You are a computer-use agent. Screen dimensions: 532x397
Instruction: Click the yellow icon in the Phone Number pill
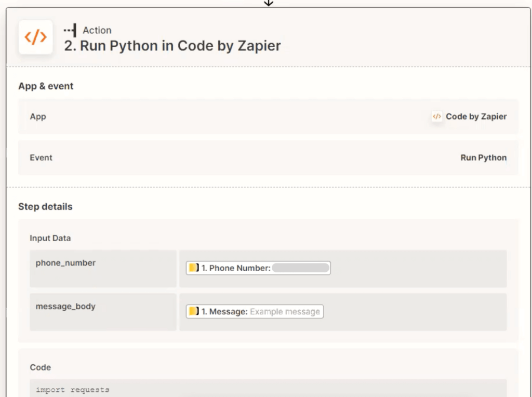[x=193, y=268]
